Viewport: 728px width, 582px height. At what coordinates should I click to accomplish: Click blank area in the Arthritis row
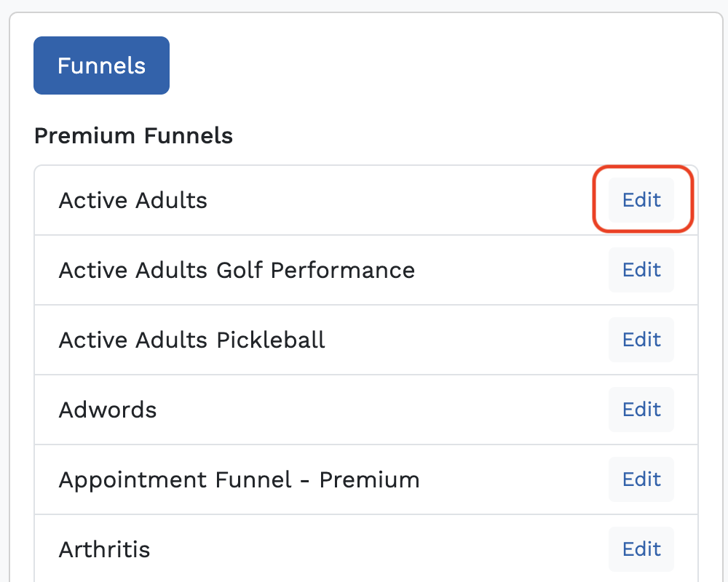(x=379, y=549)
